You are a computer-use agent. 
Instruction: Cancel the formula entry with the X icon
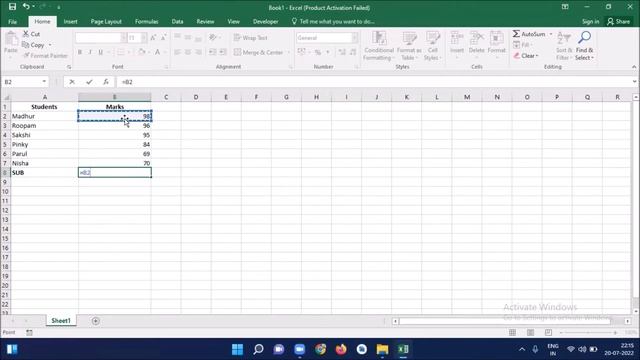(x=72, y=82)
